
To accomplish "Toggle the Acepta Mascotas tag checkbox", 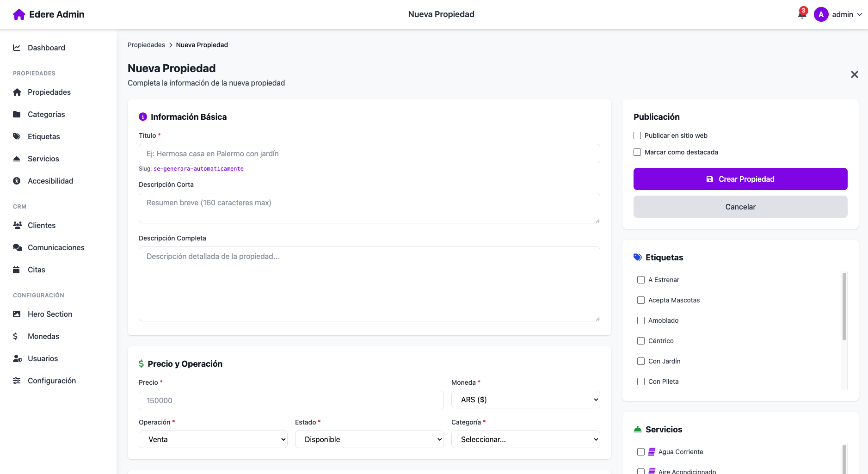I will point(641,300).
